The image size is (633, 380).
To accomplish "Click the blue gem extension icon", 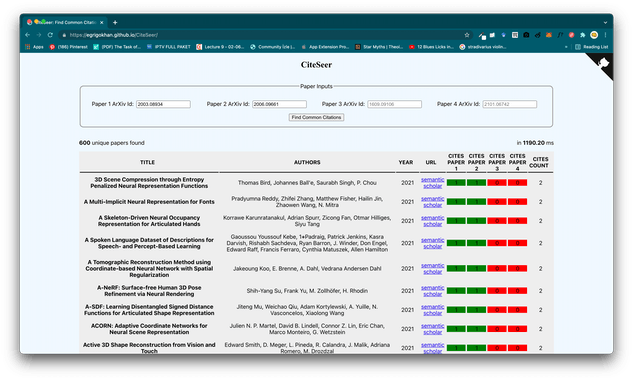I will (503, 35).
